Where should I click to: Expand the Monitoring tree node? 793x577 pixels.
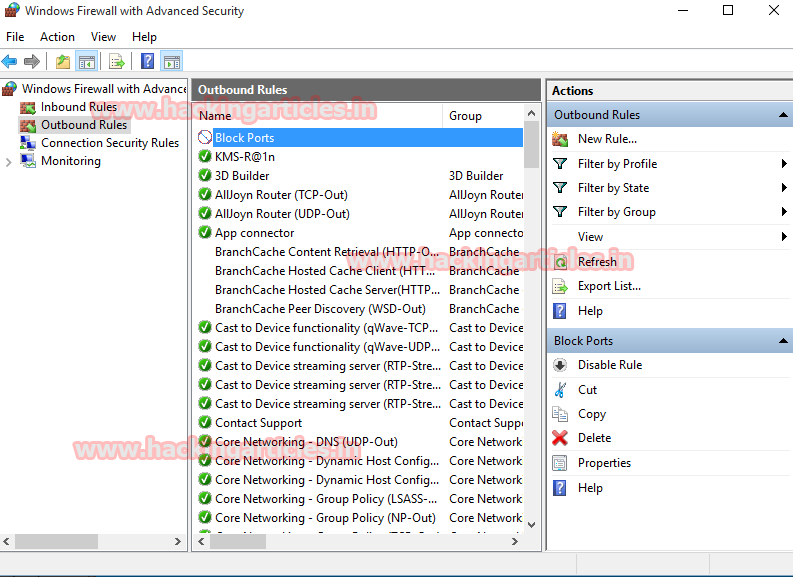[9, 162]
